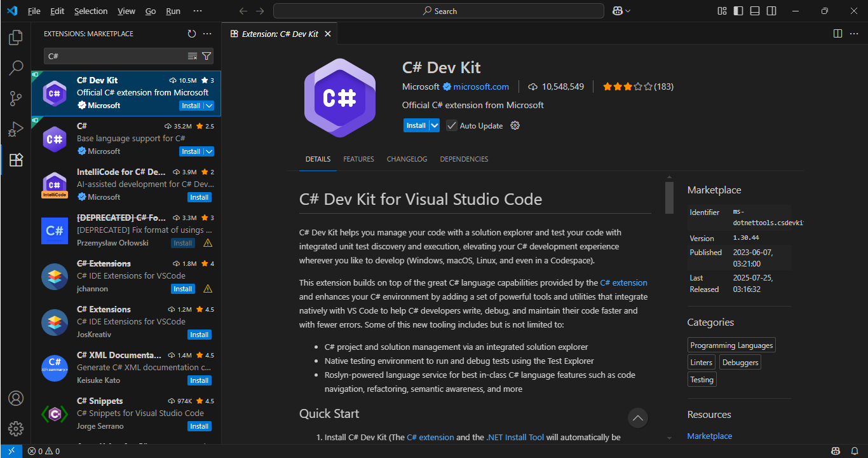Install C# Extensions by JosKreativ
The width and height of the screenshot is (868, 458).
[x=200, y=335]
